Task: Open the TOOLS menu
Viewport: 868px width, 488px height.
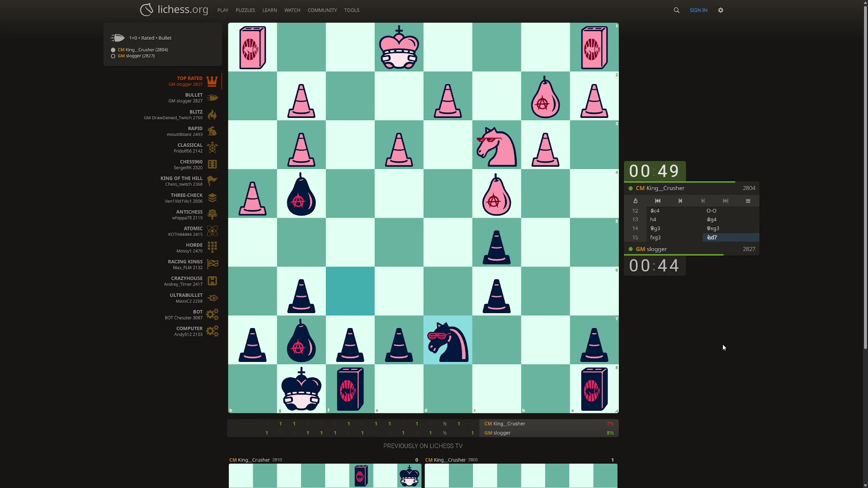Action: click(352, 10)
